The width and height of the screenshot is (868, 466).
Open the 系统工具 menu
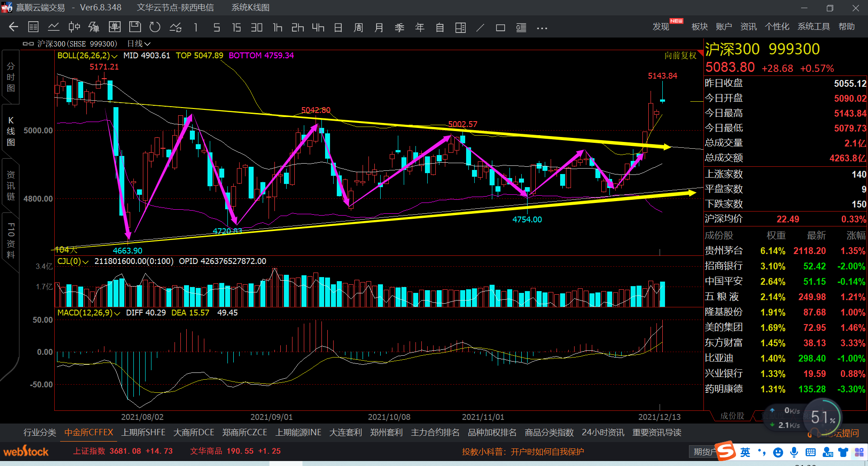pos(813,27)
